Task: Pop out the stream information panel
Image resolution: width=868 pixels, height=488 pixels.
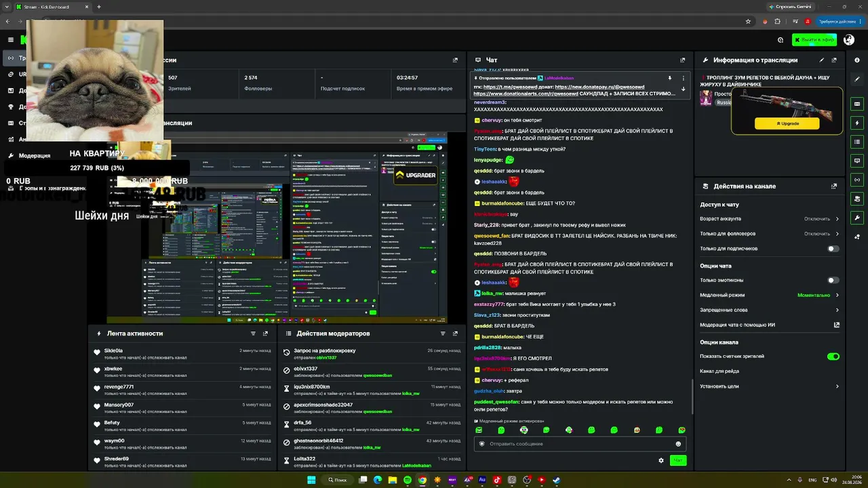Action: (833, 60)
